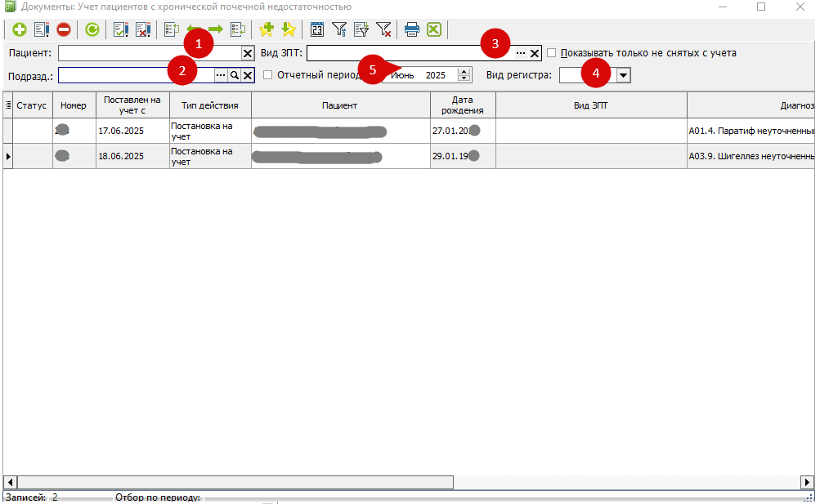Click the document with red cross icon
This screenshot has height=504, width=820.
point(143,29)
